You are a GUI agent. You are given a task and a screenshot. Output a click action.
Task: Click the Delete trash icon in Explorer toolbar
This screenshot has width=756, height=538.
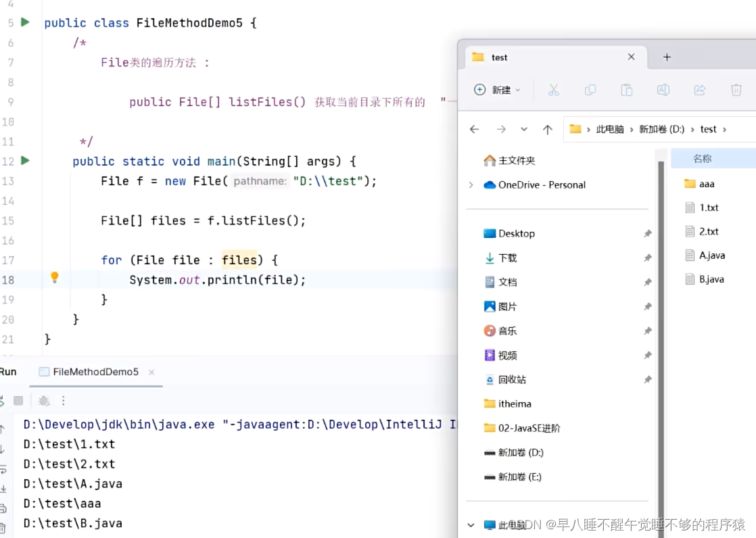click(x=736, y=89)
